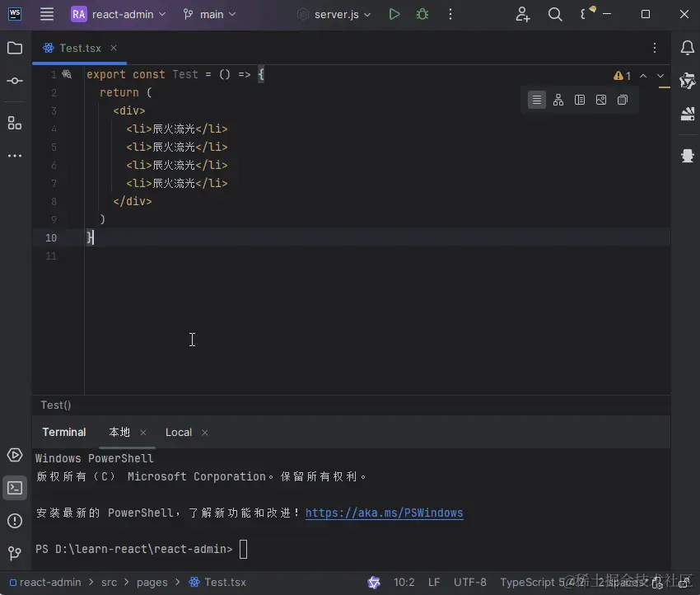
Task: Jump to the previous highlighted problem
Action: [643, 76]
